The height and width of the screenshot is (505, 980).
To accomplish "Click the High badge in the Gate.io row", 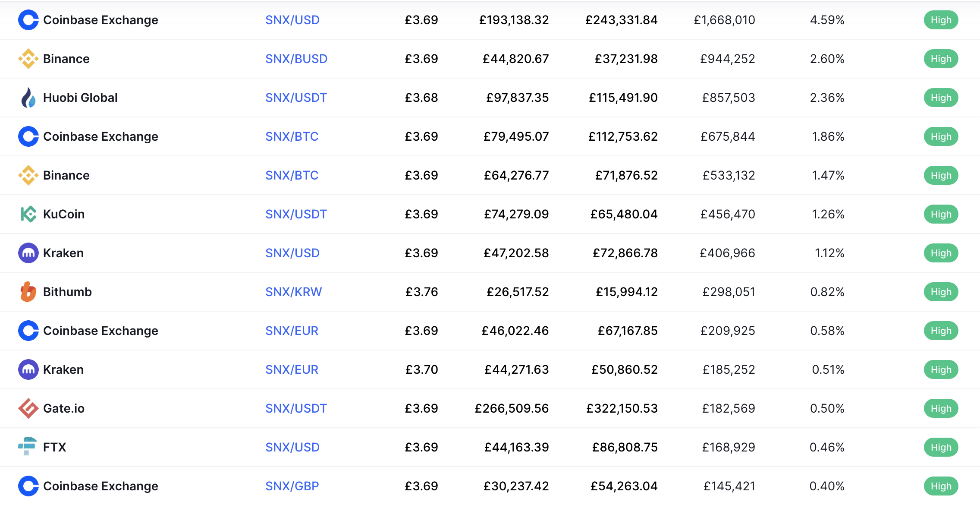I will pyautogui.click(x=941, y=408).
